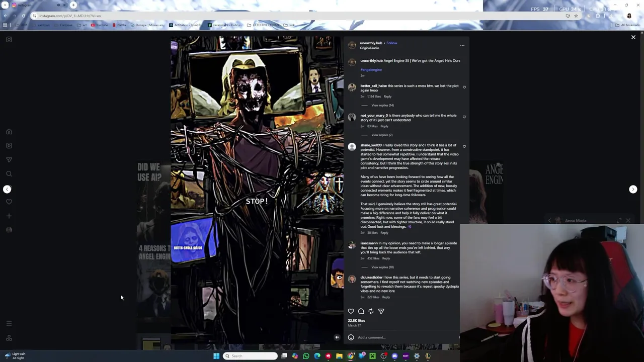Open the emoji picker beside comment field
This screenshot has height=362, width=644.
pyautogui.click(x=351, y=338)
